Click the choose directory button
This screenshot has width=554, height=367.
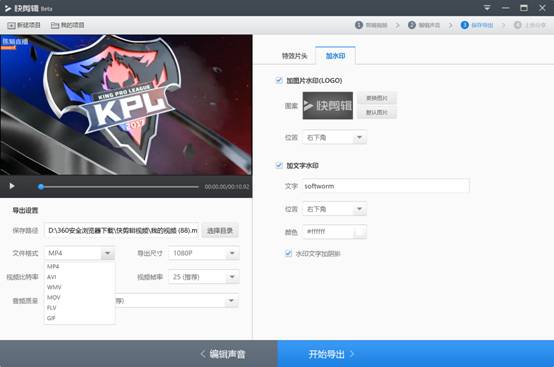click(220, 231)
